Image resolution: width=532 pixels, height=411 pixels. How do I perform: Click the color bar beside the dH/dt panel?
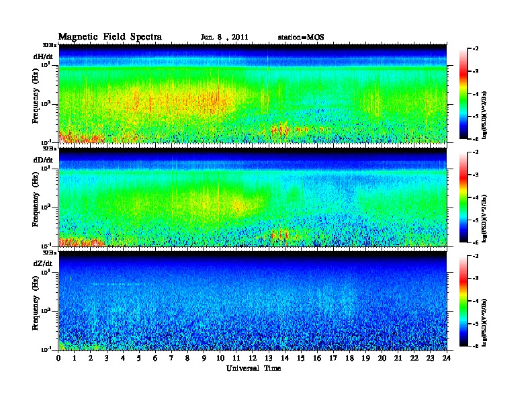click(463, 93)
